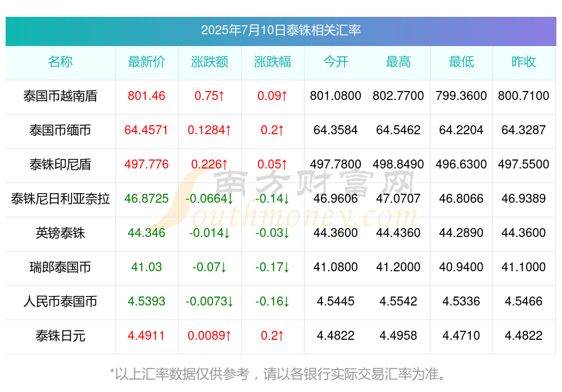Viewport: 562px width, 392px height.
Task: Click change percent 0.05↑
Action: point(273,164)
